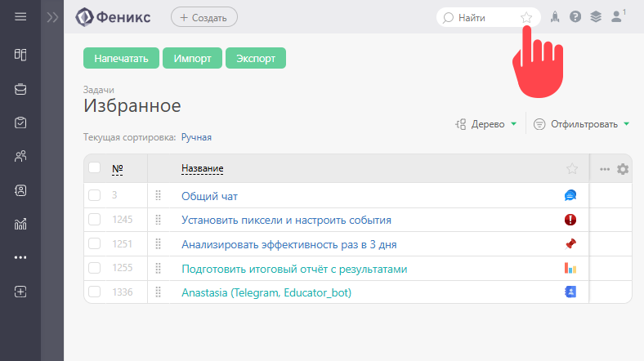This screenshot has height=361, width=644.
Task: Click the add-plus sidebar icon
Action: [x=20, y=292]
